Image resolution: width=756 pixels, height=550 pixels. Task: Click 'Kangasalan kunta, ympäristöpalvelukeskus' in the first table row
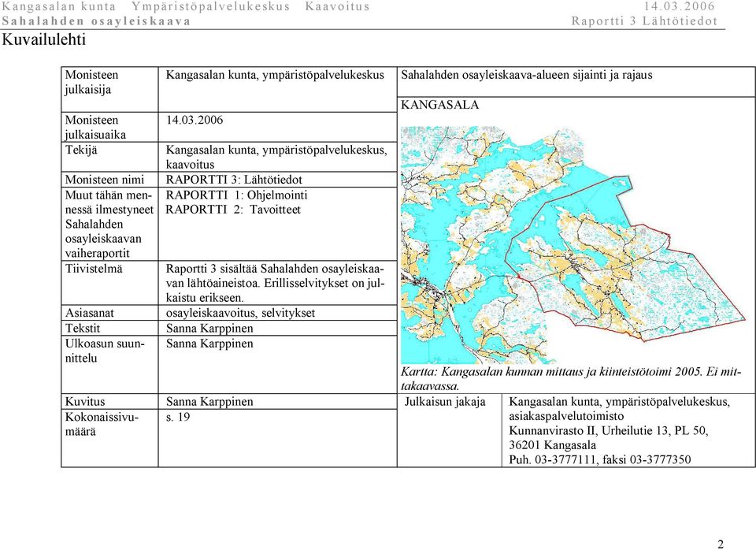(x=275, y=75)
